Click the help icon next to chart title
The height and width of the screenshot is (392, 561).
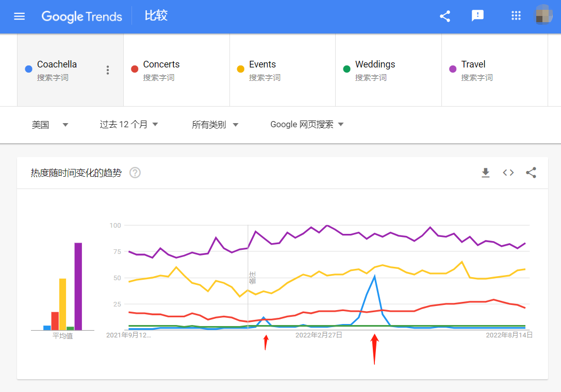click(135, 173)
